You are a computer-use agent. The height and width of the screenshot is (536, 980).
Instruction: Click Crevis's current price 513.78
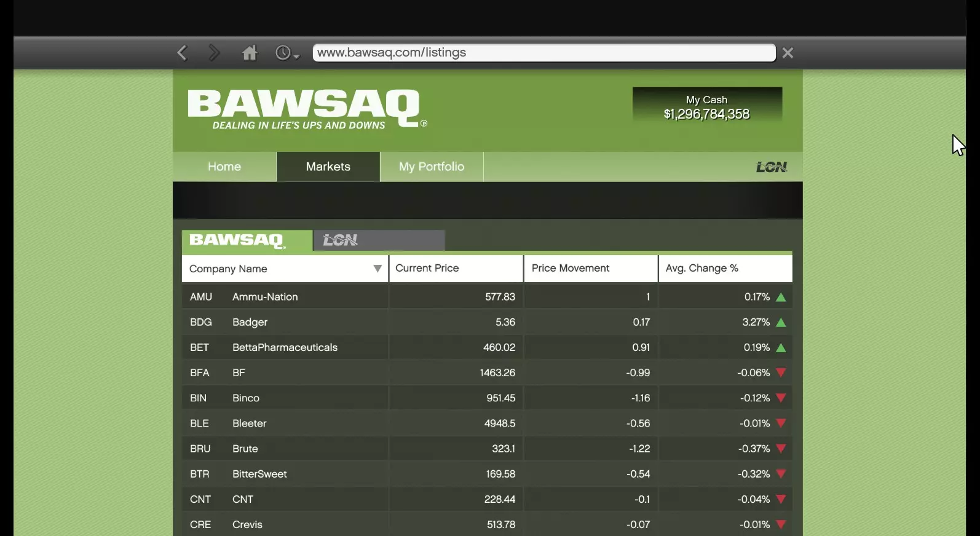(501, 524)
